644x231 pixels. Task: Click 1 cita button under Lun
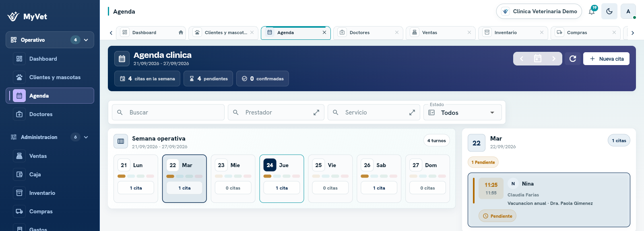pos(136,188)
